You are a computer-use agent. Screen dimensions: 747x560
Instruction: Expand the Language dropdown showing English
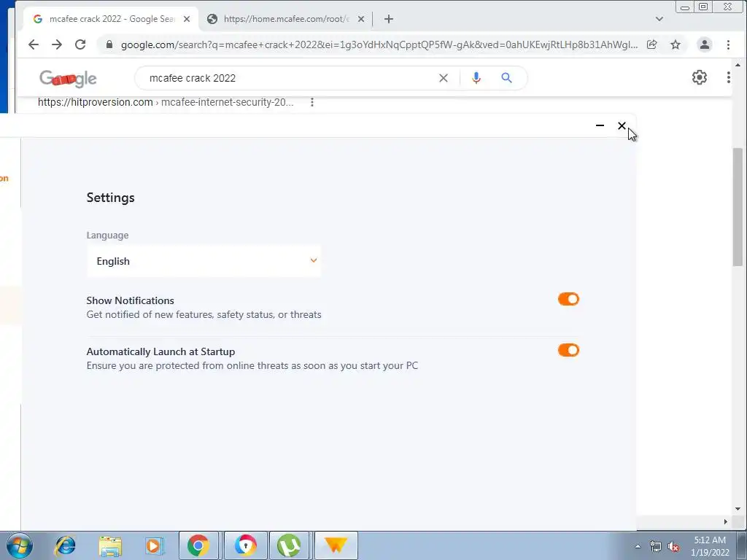coord(204,261)
